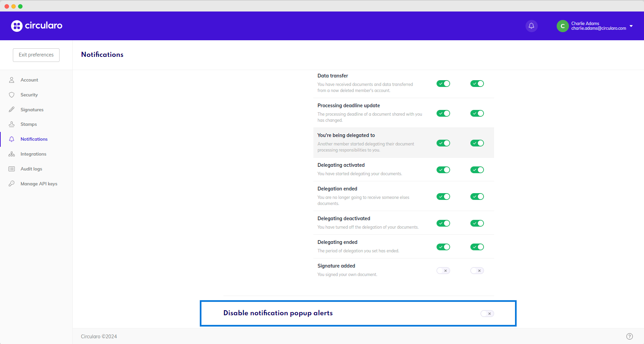
Task: Click the Security shield icon
Action: click(x=12, y=95)
